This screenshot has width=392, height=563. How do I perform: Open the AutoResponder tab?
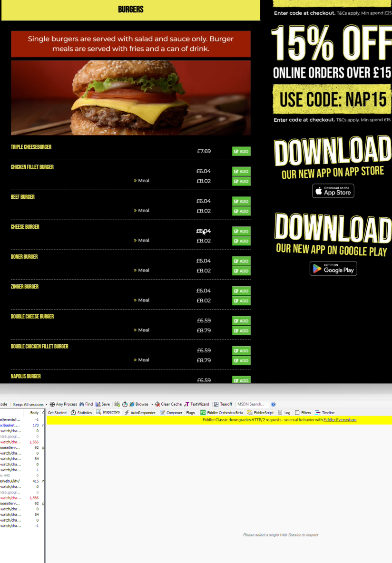coord(140,413)
